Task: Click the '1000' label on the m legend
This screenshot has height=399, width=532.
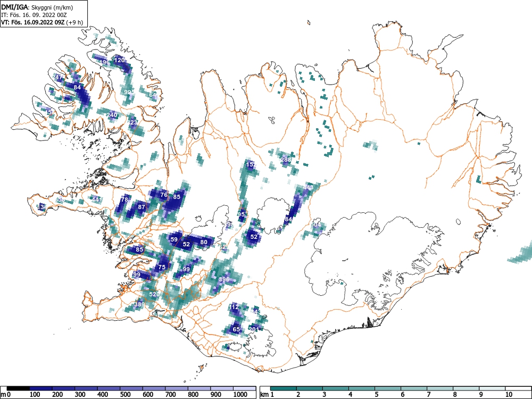Action: coord(240,395)
